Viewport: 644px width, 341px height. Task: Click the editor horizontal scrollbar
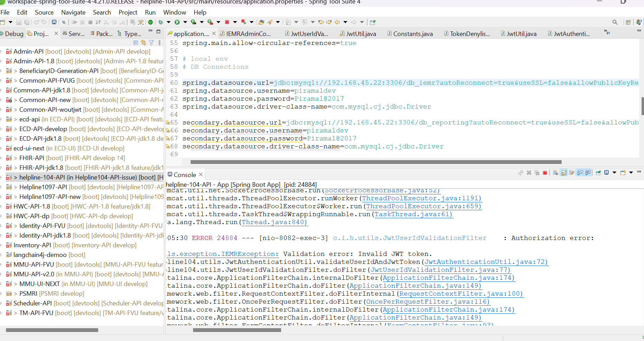[376, 162]
